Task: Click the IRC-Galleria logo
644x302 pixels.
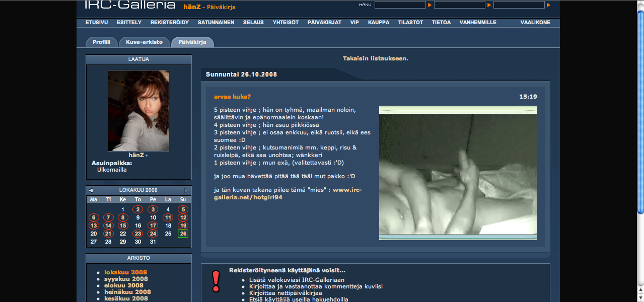Action: point(129,6)
